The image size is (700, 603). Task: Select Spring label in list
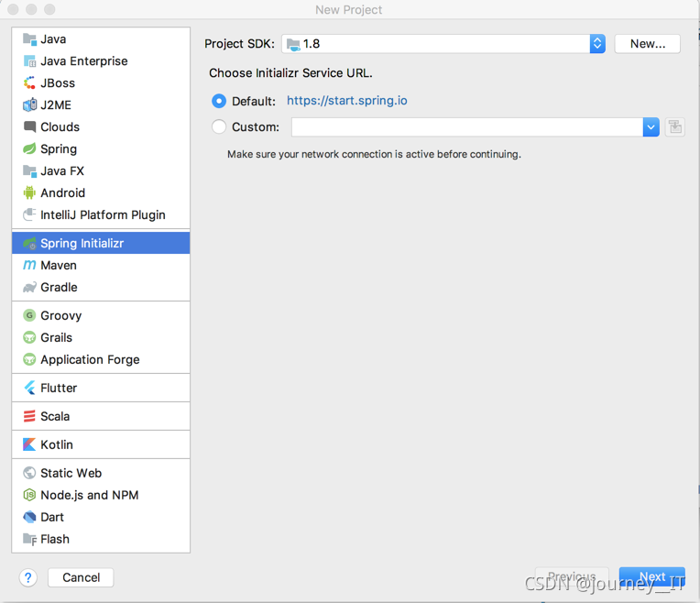click(59, 149)
